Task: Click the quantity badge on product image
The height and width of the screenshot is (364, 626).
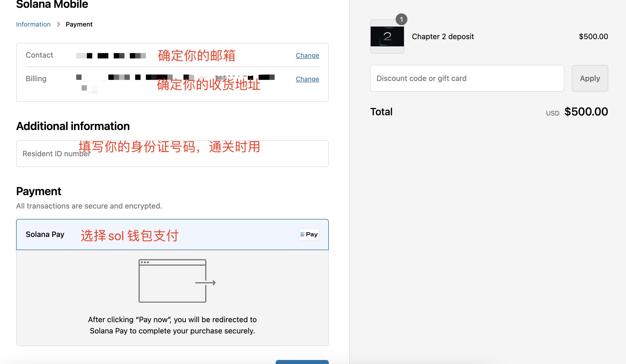Action: point(401,19)
